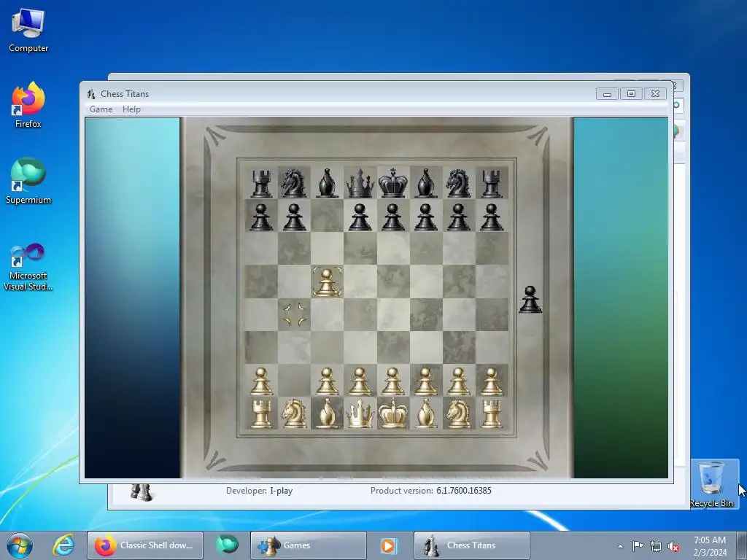This screenshot has width=747, height=560.
Task: Click the black pawn on d7
Action: (360, 217)
